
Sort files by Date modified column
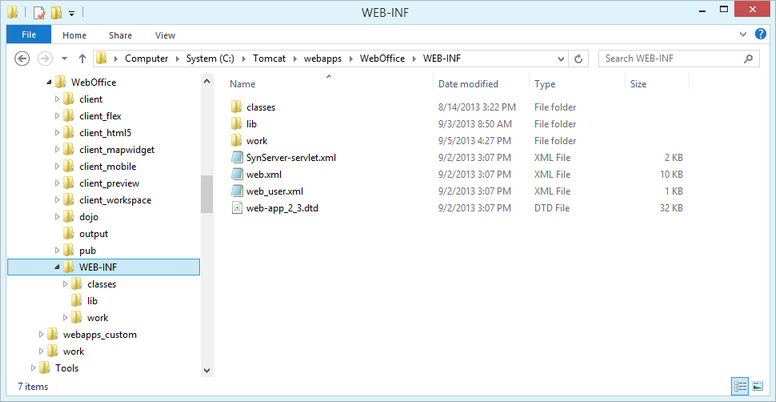click(x=468, y=84)
